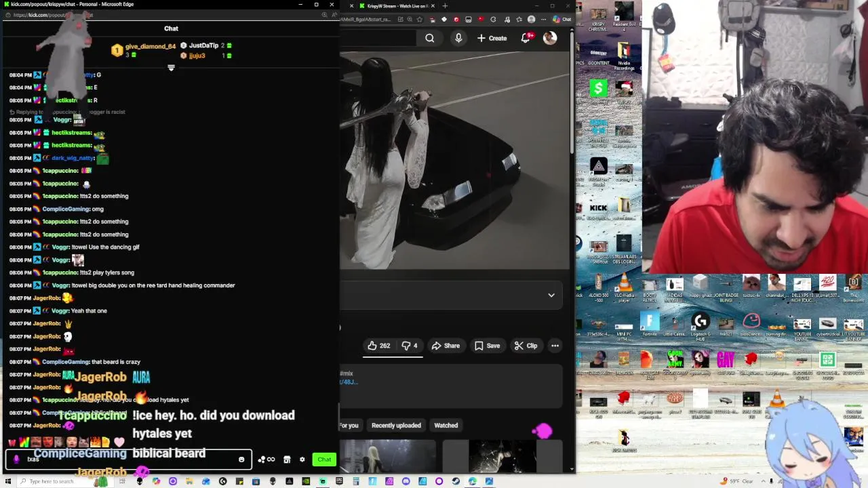
Task: Open Discord from the taskbar
Action: (406, 481)
